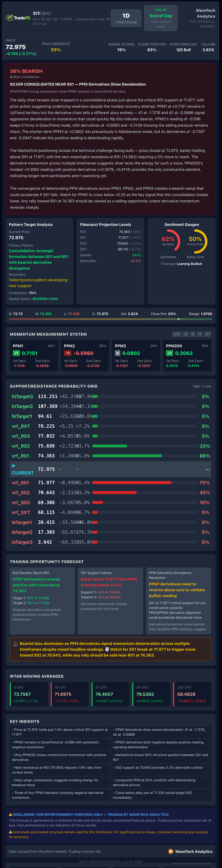The width and height of the screenshot is (222, 868).
Task: Click Support 2 S03 at 69.308
Action: (x=109, y=597)
